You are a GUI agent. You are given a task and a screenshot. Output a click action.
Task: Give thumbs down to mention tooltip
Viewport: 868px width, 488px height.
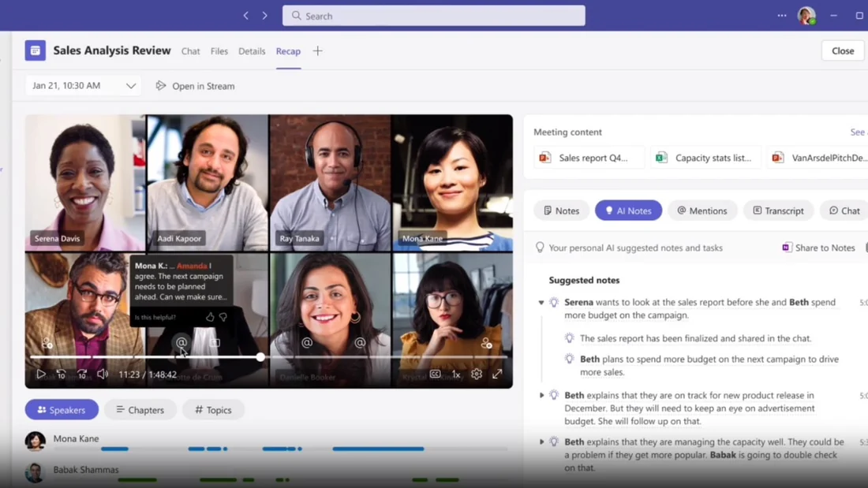point(223,317)
